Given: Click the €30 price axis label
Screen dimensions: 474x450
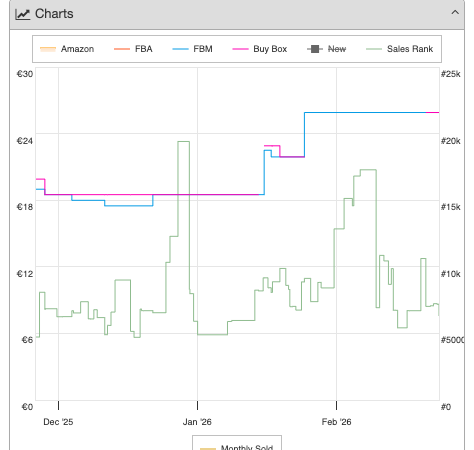Looking at the screenshot, I should (25, 74).
